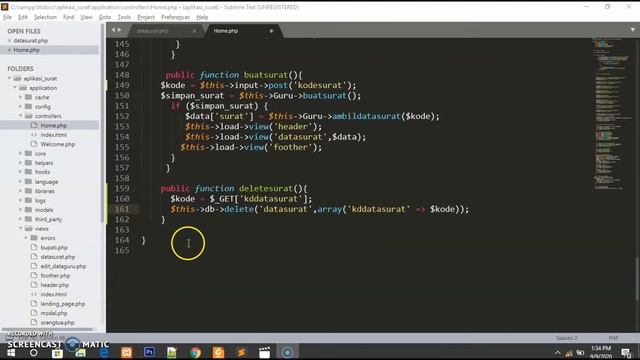The width and height of the screenshot is (640, 360).
Task: Open the tab list dropdown arrow
Action: [x=633, y=30]
